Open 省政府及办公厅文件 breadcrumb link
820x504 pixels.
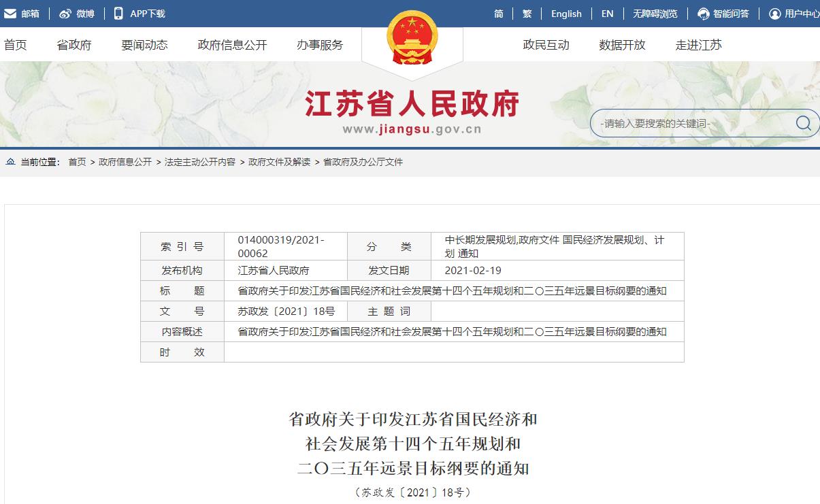[363, 162]
